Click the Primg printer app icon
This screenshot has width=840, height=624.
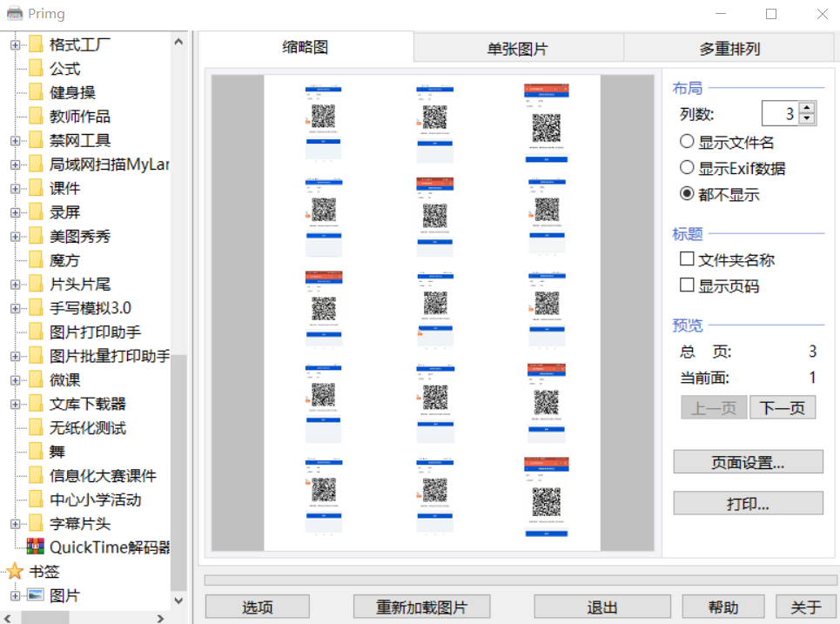15,13
